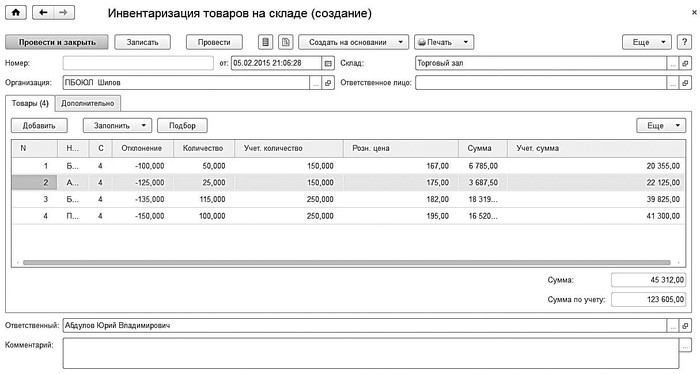Image resolution: width=700 pixels, height=374 pixels.
Task: Click the Добавить button
Action: coord(39,126)
